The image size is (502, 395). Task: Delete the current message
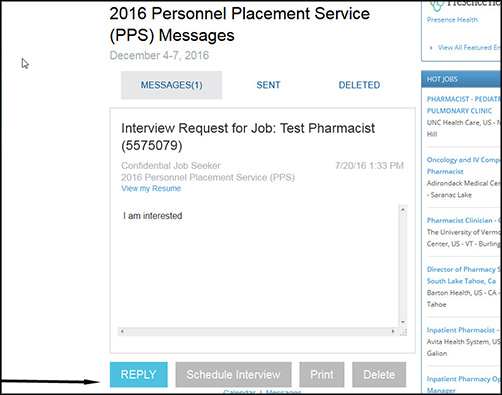point(379,374)
